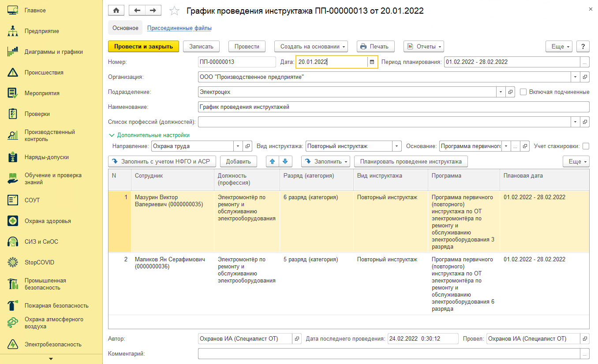Open the Создать на основании dropdown
The width and height of the screenshot is (598, 364).
click(311, 46)
